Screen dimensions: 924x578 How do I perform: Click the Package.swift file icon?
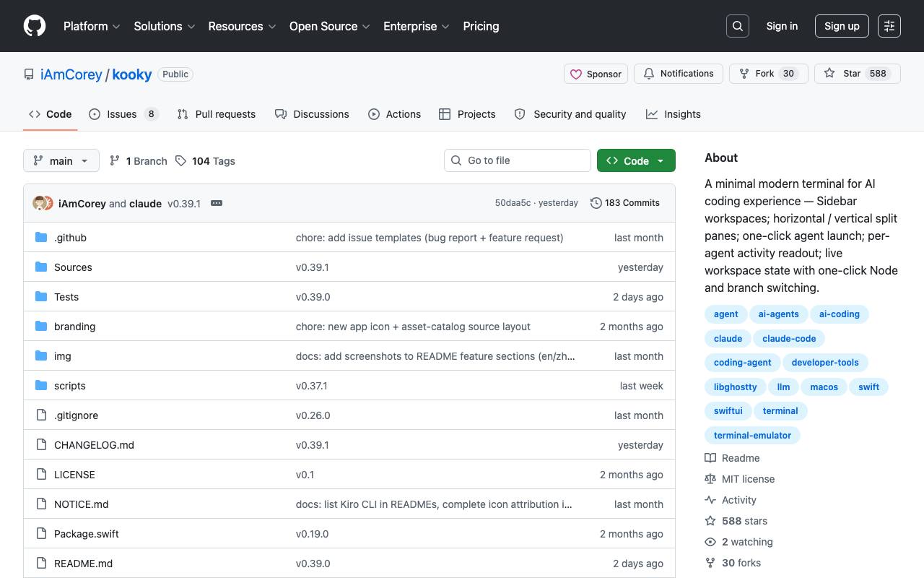click(41, 534)
